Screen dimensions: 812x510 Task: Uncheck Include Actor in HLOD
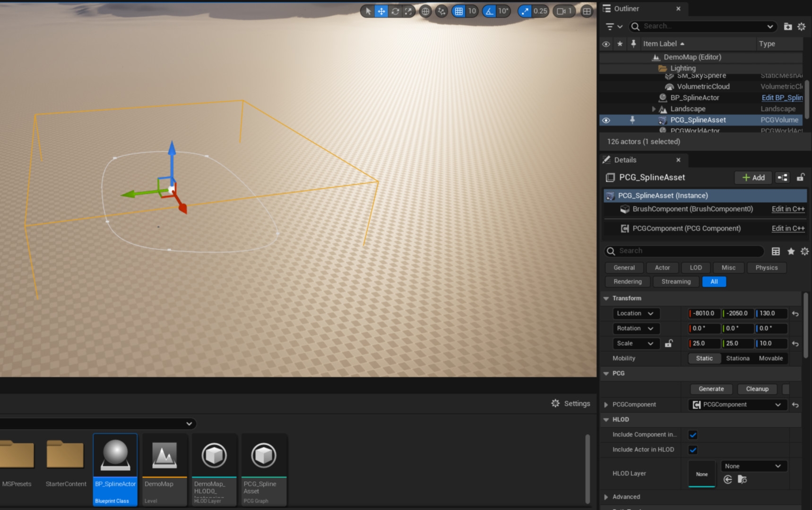coord(693,450)
